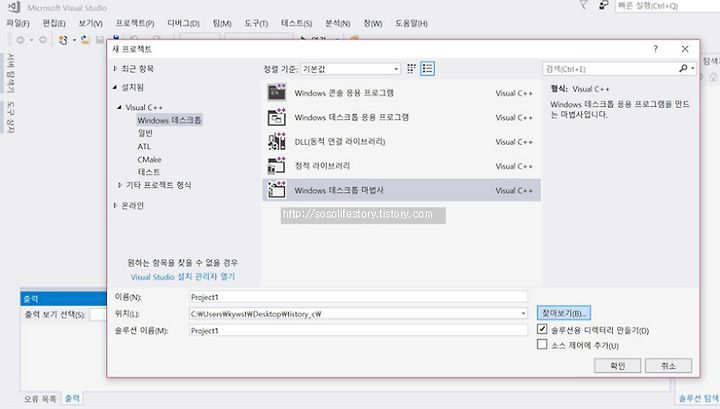Click the help question mark in dialog
Image resolution: width=720 pixels, height=409 pixels.
656,49
